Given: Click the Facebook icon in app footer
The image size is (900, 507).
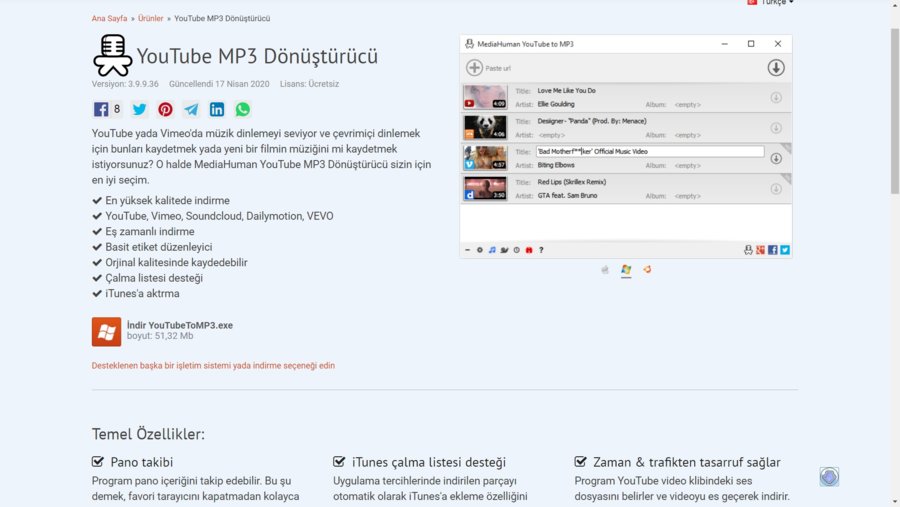Looking at the screenshot, I should pyautogui.click(x=773, y=250).
